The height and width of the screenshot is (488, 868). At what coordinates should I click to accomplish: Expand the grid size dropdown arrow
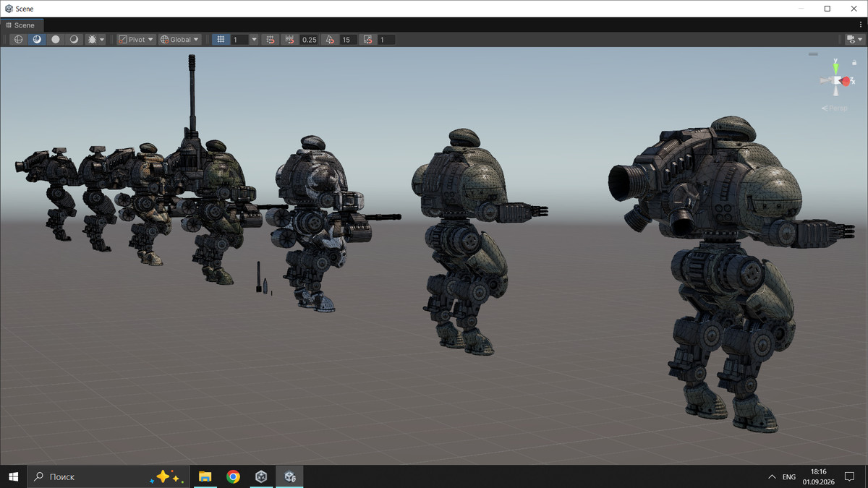(x=254, y=40)
